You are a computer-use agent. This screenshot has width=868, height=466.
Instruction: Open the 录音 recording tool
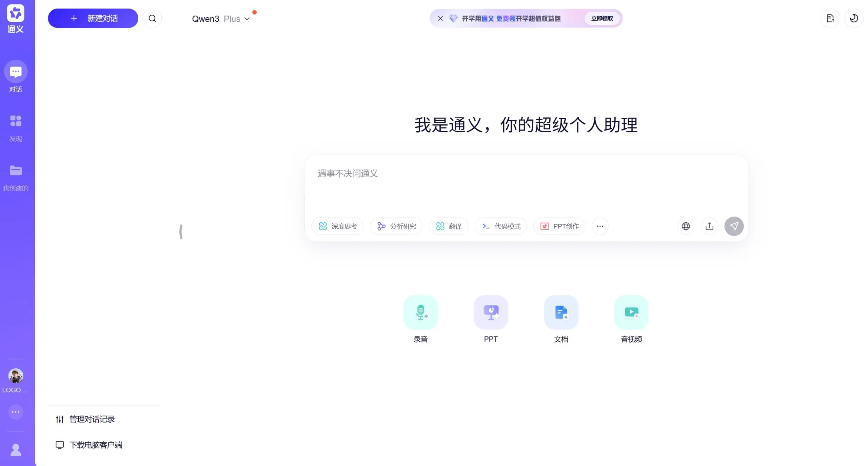coord(420,319)
